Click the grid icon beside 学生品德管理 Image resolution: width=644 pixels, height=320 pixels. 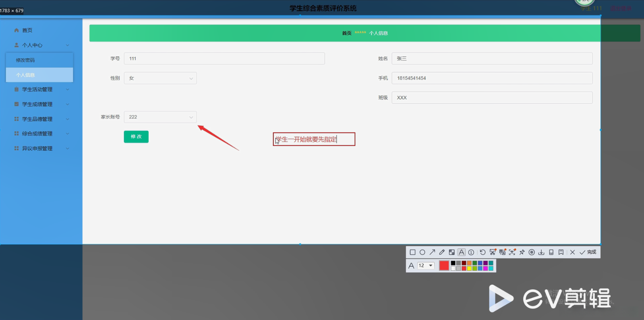click(16, 119)
